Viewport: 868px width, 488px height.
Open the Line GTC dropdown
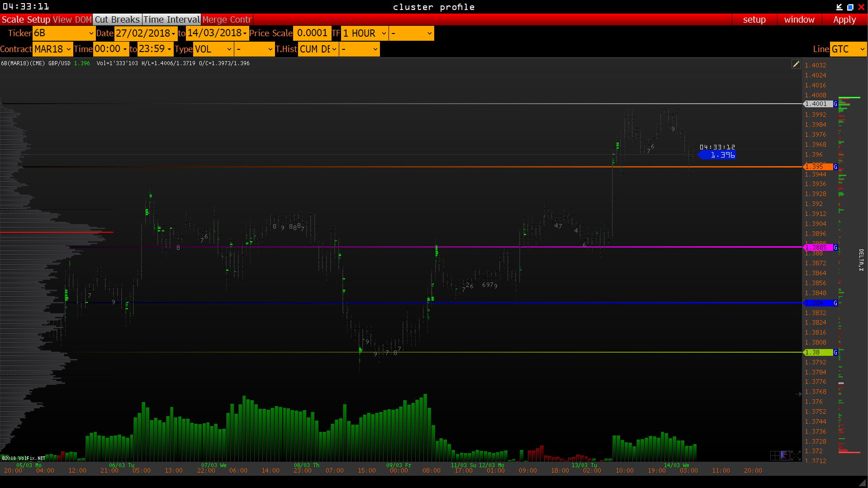tap(848, 49)
